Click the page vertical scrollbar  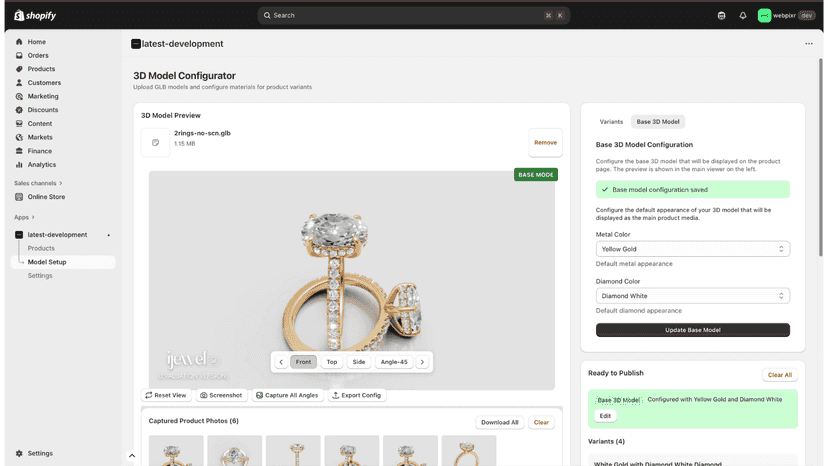pos(820,159)
